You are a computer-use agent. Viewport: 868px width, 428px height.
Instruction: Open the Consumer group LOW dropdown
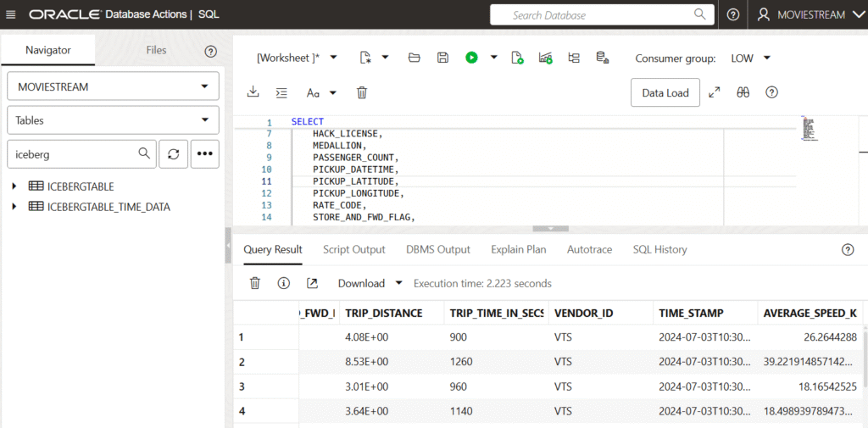[751, 58]
